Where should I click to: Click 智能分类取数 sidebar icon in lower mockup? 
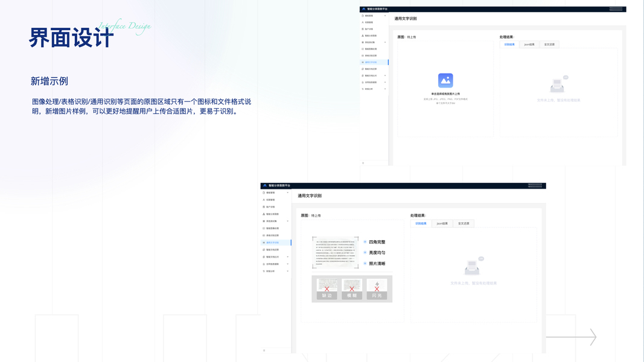pyautogui.click(x=264, y=214)
